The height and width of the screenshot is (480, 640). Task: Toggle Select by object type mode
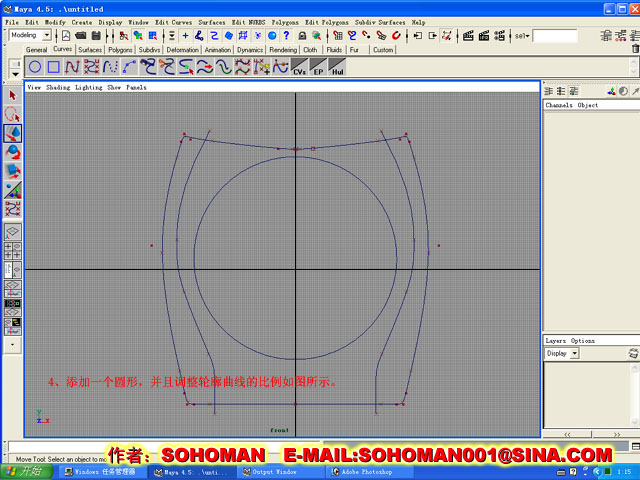(138, 36)
